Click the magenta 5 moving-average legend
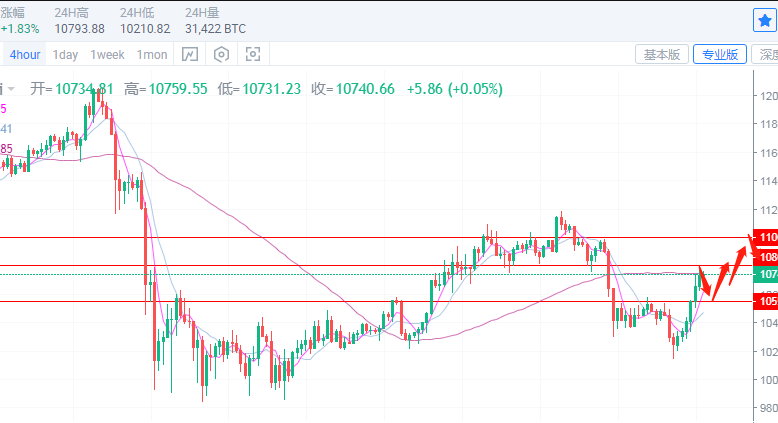The height and width of the screenshot is (423, 778). (x=4, y=108)
